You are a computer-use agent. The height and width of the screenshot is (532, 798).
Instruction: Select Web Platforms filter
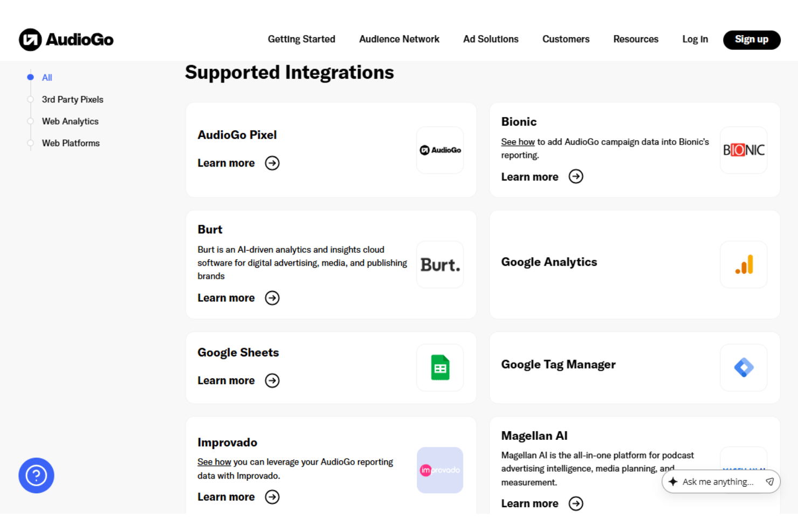pos(71,143)
